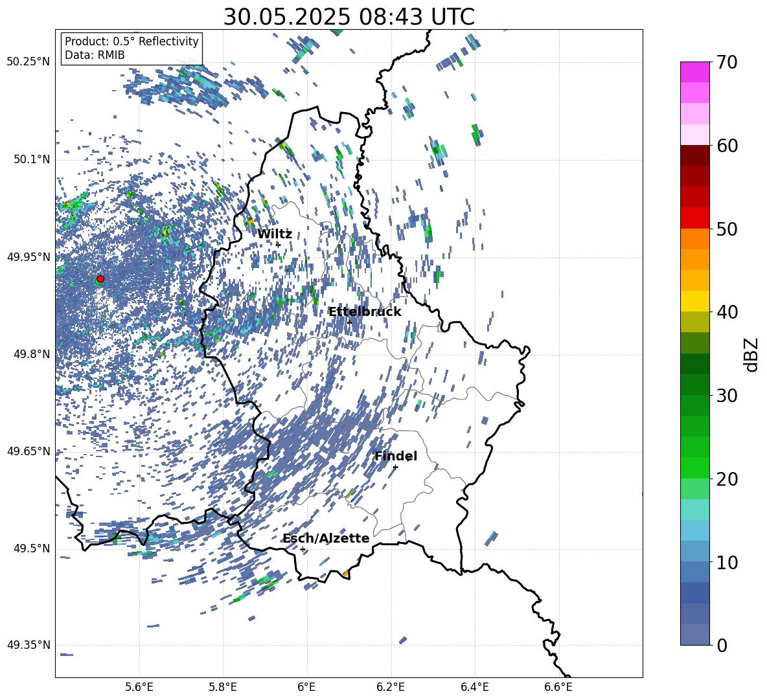Image resolution: width=767 pixels, height=700 pixels.
Task: Click the 20 dBZ colorbar tick label
Action: point(727,479)
